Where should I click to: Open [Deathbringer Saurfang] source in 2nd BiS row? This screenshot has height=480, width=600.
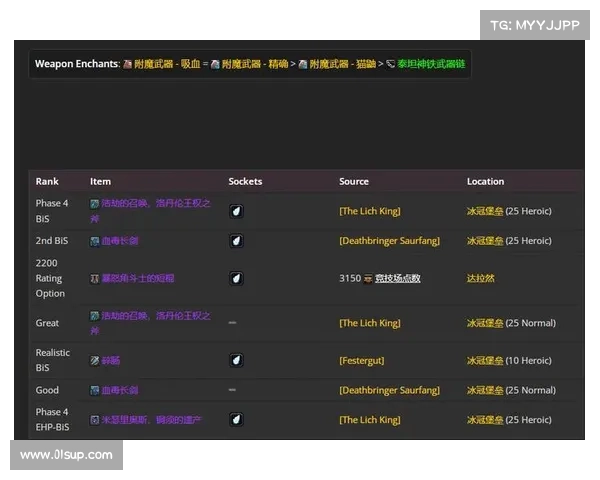(x=389, y=241)
